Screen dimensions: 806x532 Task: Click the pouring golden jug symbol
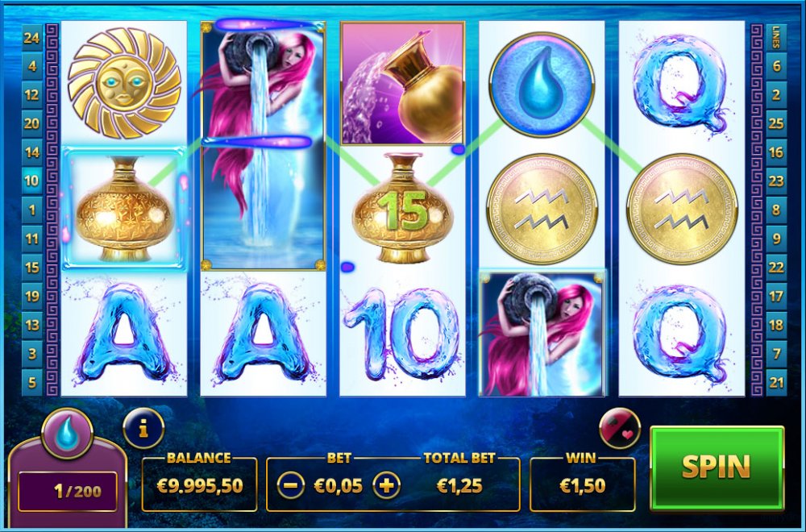click(x=402, y=83)
